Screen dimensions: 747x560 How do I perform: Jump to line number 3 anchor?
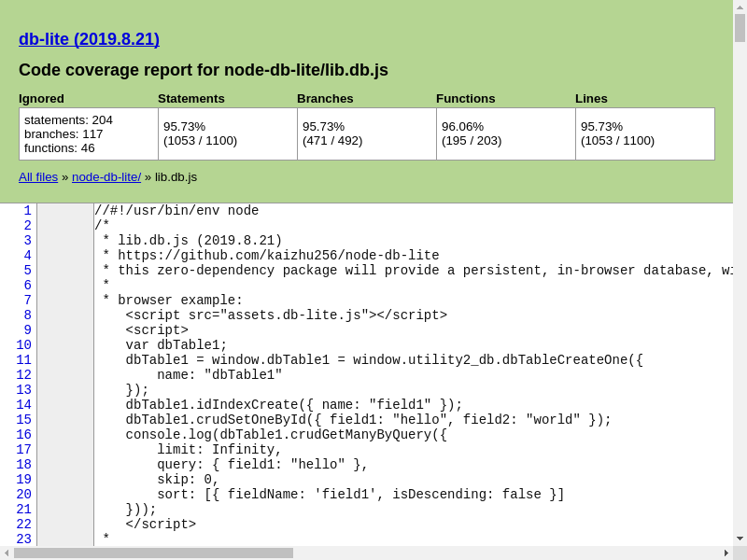click(x=27, y=240)
